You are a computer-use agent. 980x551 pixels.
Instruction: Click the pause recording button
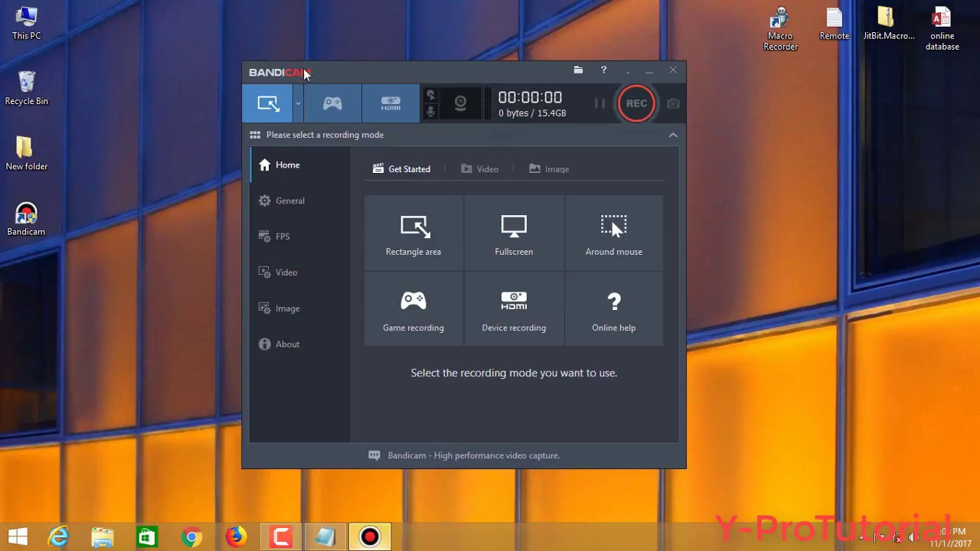599,103
